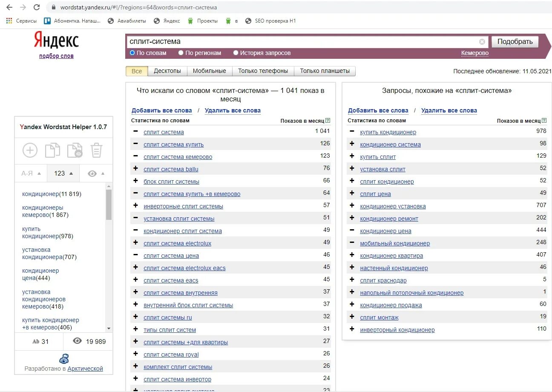The image size is (552, 392).
Task: Add all words icon in Wordstat Helper
Action: pyautogui.click(x=30, y=150)
